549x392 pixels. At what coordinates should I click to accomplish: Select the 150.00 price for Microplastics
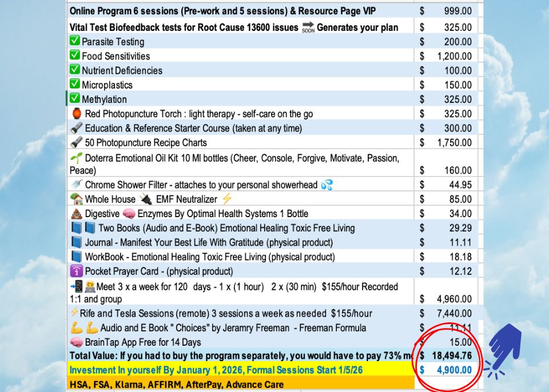(457, 85)
